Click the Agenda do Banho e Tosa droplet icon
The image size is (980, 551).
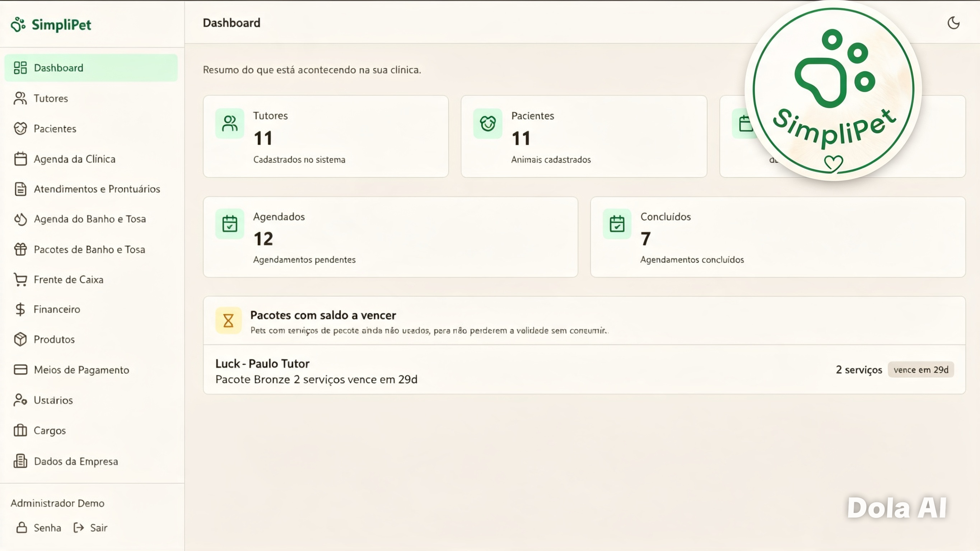20,219
